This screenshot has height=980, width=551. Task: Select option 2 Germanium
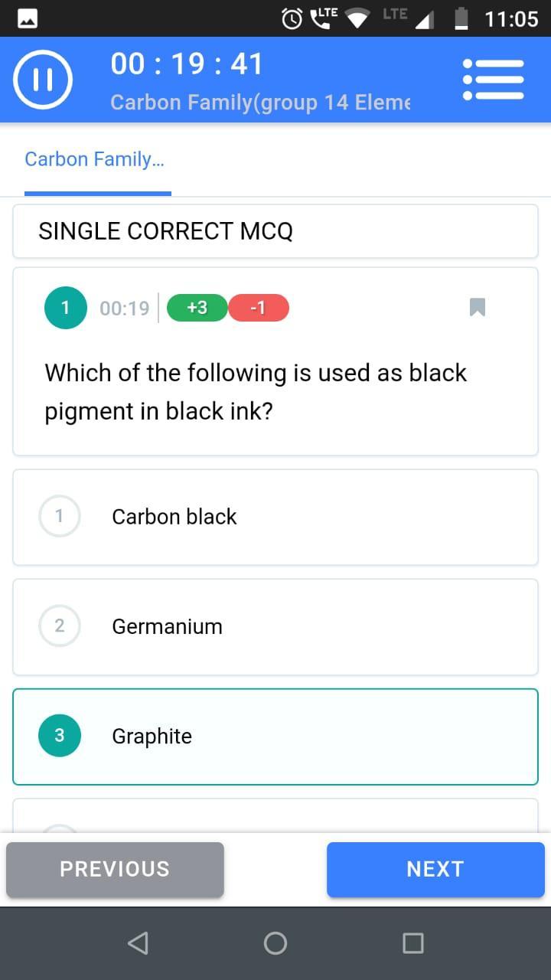[x=275, y=626]
